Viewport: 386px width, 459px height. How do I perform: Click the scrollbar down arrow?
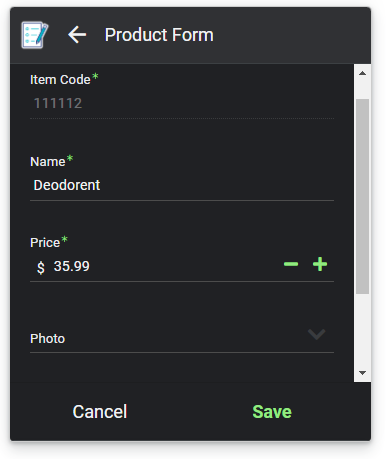pyautogui.click(x=362, y=373)
